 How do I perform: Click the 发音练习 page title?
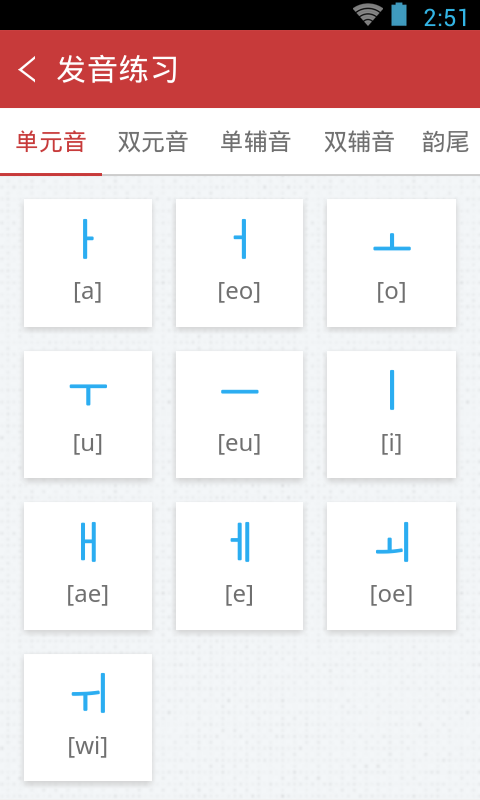pyautogui.click(x=117, y=69)
